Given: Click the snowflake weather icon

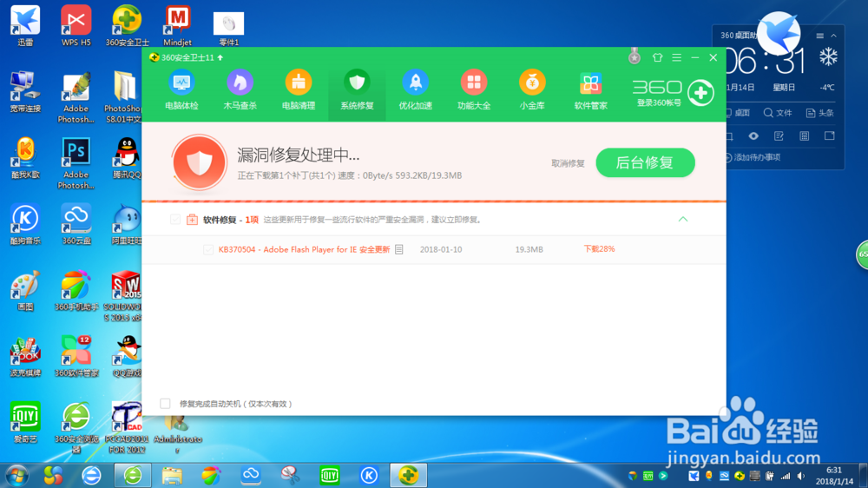Looking at the screenshot, I should pos(828,57).
